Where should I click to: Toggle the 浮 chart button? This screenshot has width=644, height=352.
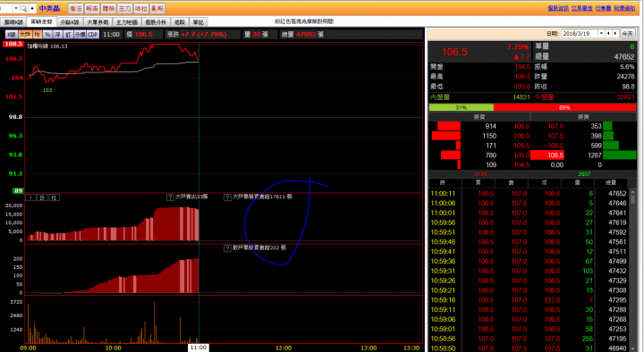click(58, 35)
